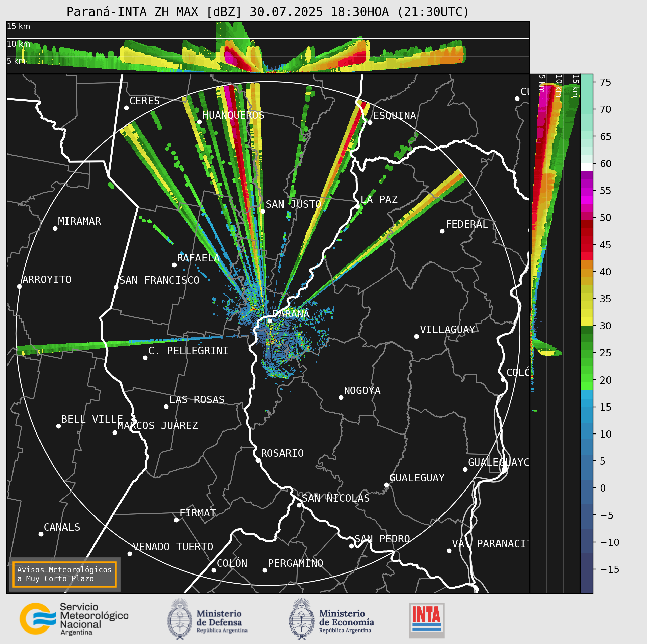Click the PERGAMINO city label
The width and height of the screenshot is (647, 644).
[x=296, y=563]
